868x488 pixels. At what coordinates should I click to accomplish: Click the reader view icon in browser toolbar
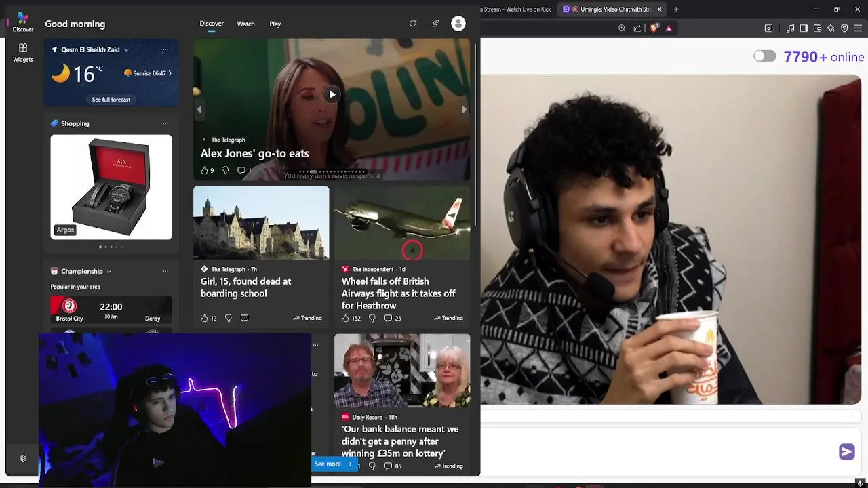point(768,28)
